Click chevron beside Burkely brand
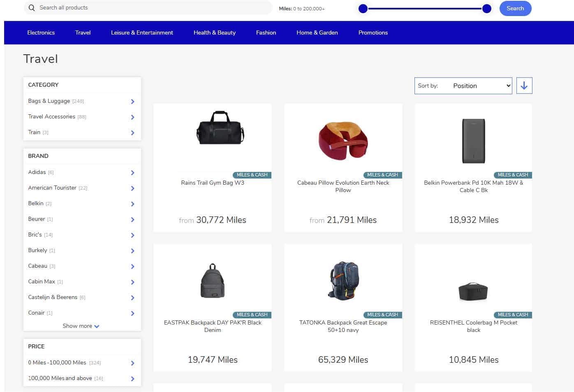Screen dimensions: 574x392 (132, 251)
